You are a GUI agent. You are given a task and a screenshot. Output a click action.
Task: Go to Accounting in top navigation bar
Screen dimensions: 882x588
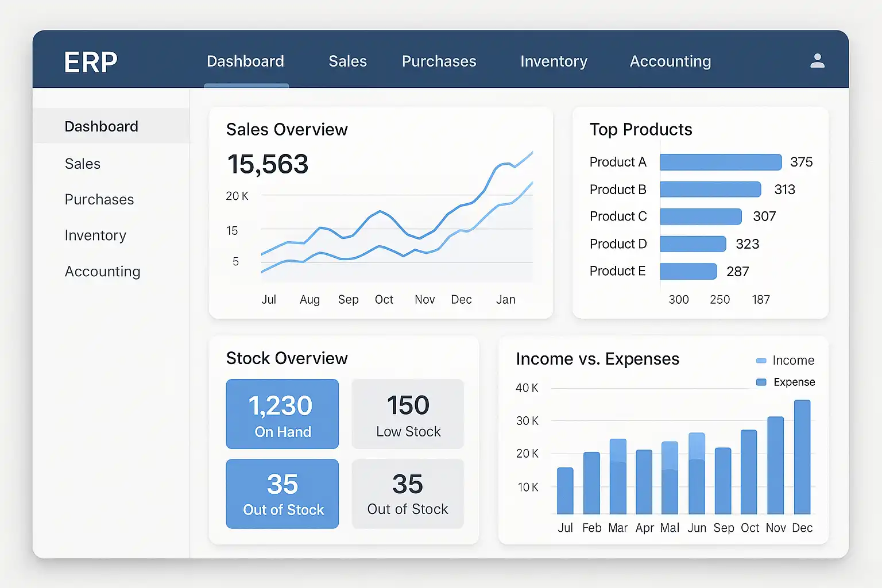point(670,61)
